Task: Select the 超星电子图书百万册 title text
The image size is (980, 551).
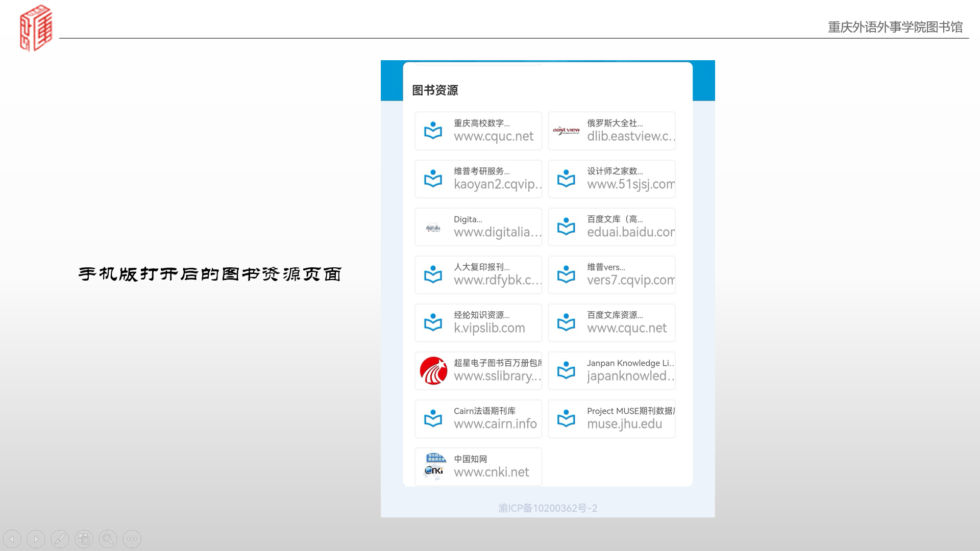Action: (x=498, y=363)
